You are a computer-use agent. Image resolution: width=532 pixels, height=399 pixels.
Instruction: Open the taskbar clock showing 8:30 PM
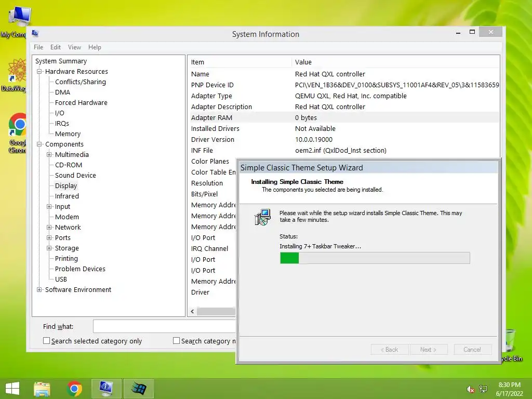509,389
